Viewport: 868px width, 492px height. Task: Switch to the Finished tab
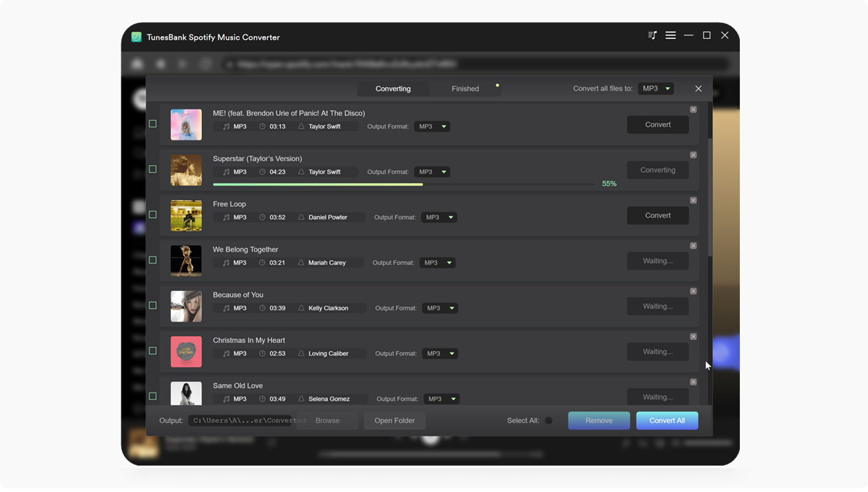(x=465, y=89)
